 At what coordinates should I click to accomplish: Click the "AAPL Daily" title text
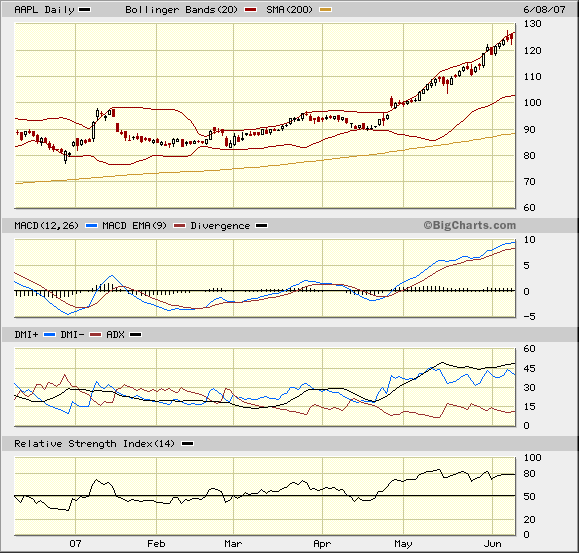coord(44,10)
